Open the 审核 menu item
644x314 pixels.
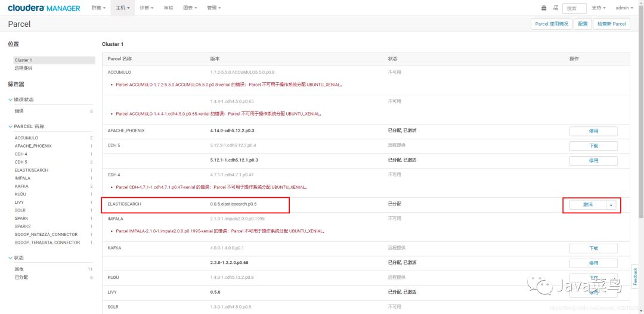168,8
